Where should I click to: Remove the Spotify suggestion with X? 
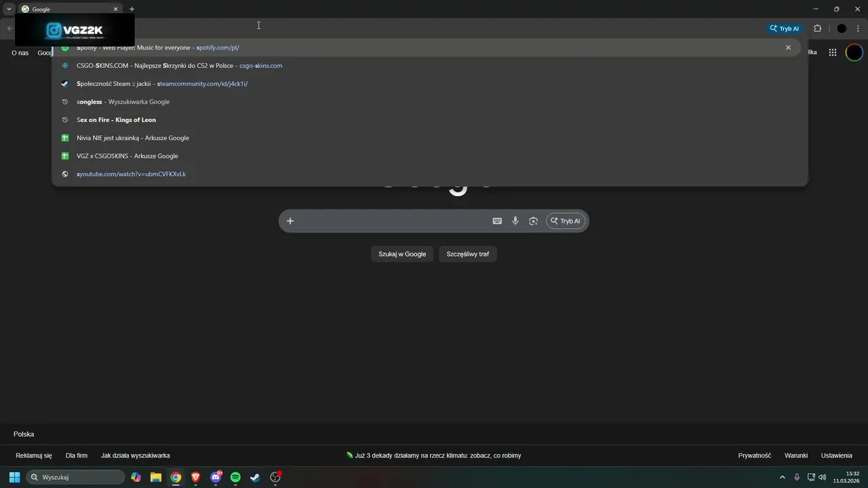point(788,47)
